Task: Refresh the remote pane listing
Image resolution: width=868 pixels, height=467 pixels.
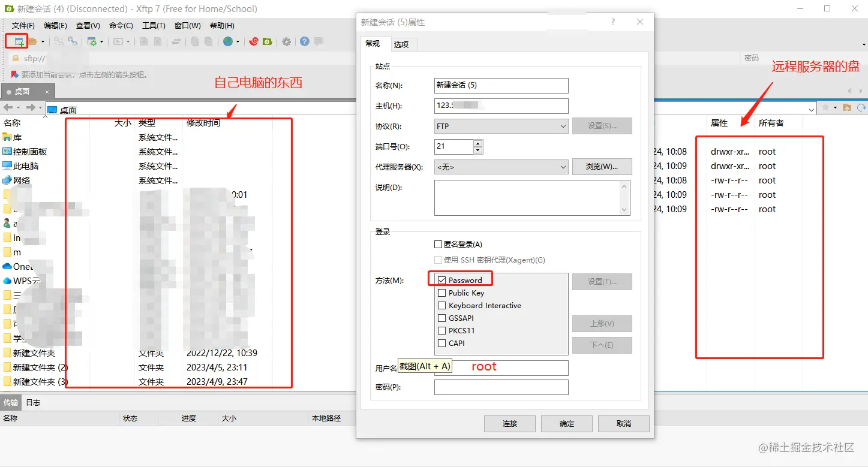Action: [x=861, y=107]
